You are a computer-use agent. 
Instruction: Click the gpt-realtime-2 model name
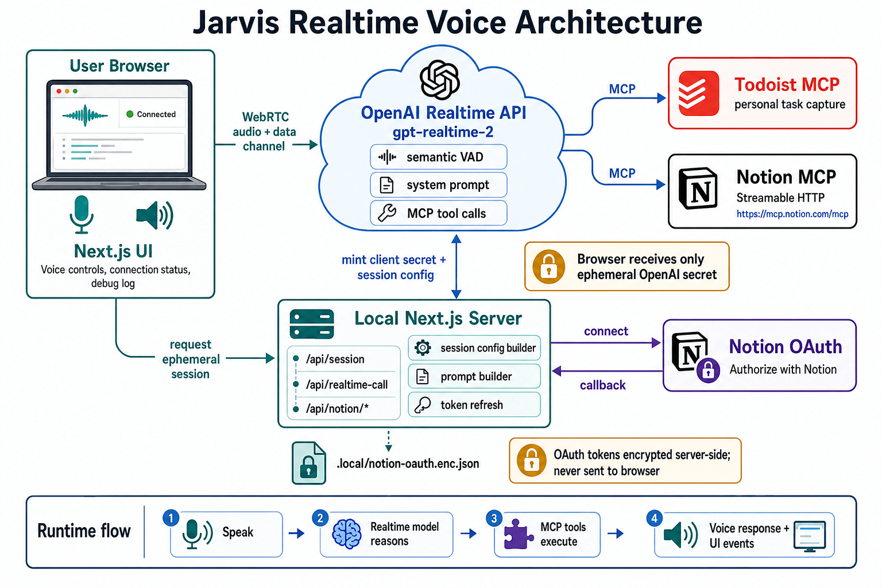(x=443, y=132)
